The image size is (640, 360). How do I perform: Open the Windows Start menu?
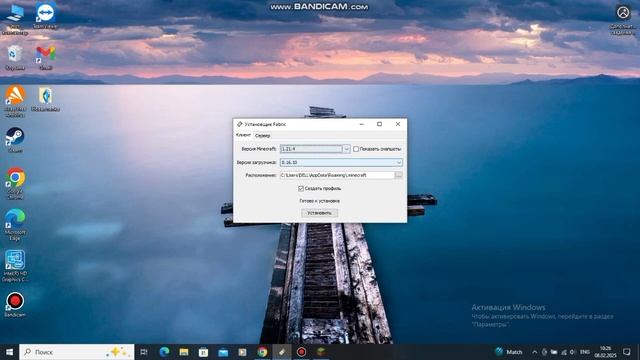[x=9, y=352]
